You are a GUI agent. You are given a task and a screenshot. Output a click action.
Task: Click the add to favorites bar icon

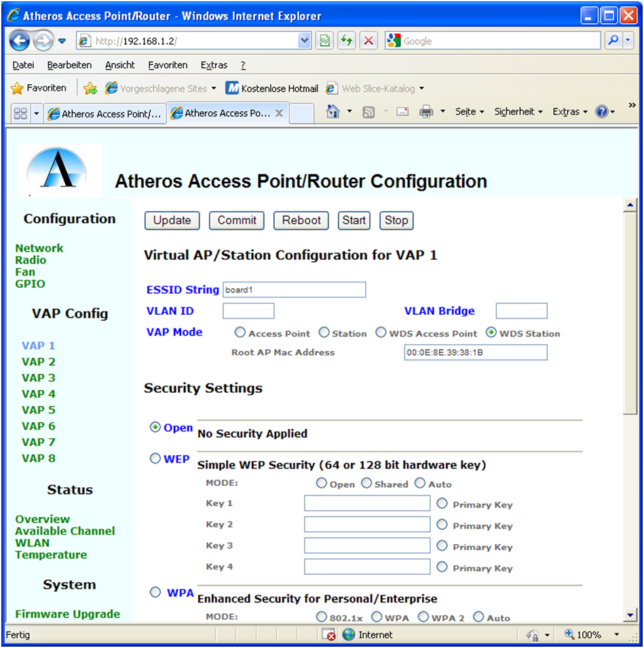point(90,88)
